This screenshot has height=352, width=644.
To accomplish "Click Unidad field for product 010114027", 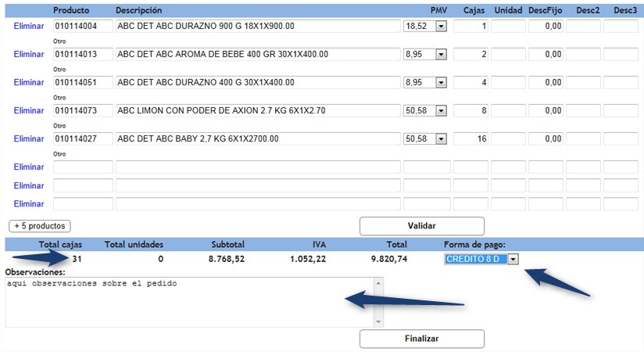I will pos(509,138).
